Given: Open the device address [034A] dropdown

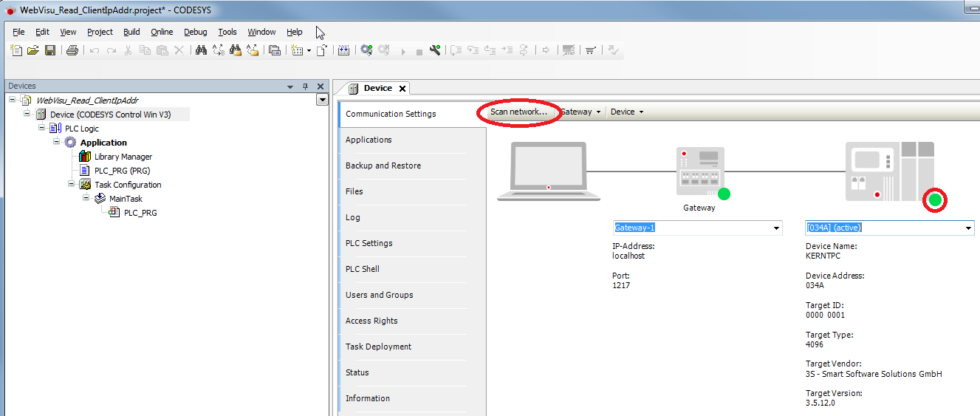Looking at the screenshot, I should (968, 228).
